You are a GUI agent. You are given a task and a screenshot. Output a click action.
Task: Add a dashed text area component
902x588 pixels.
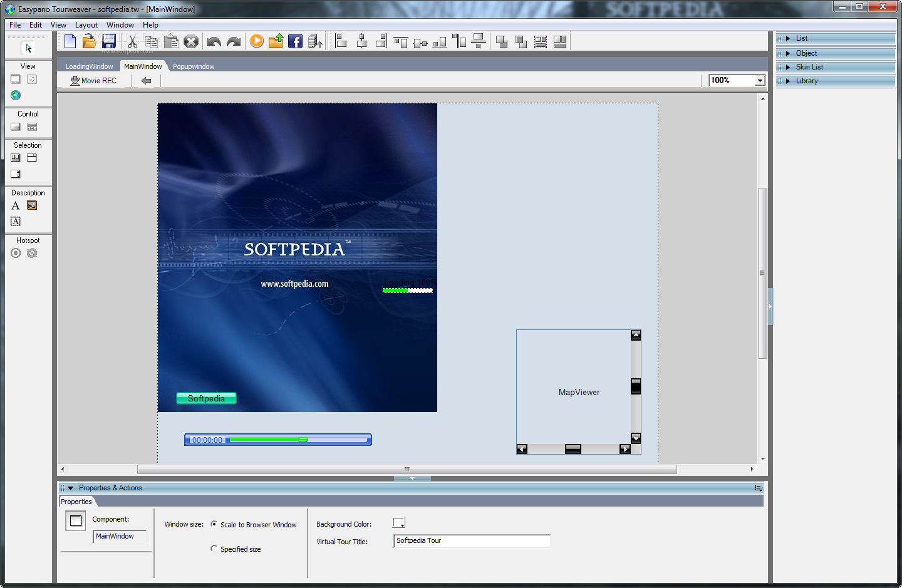pyautogui.click(x=16, y=222)
